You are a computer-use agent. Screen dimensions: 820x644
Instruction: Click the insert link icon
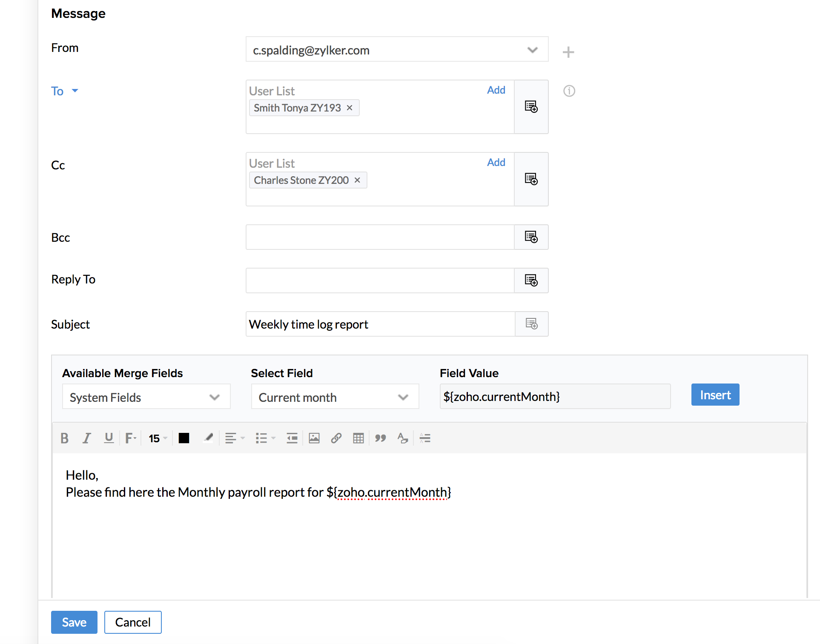(336, 438)
